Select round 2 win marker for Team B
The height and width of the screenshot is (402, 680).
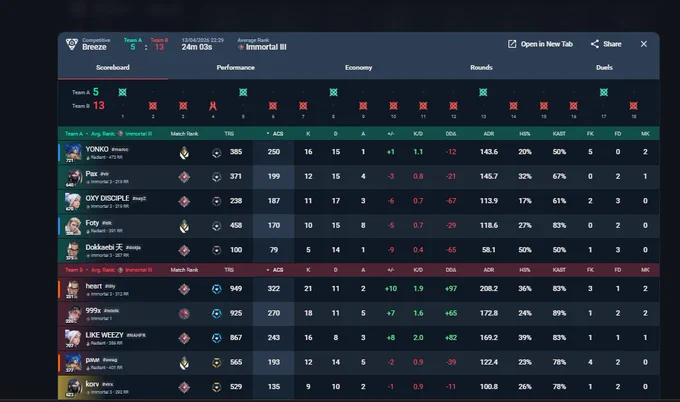pyautogui.click(x=153, y=106)
